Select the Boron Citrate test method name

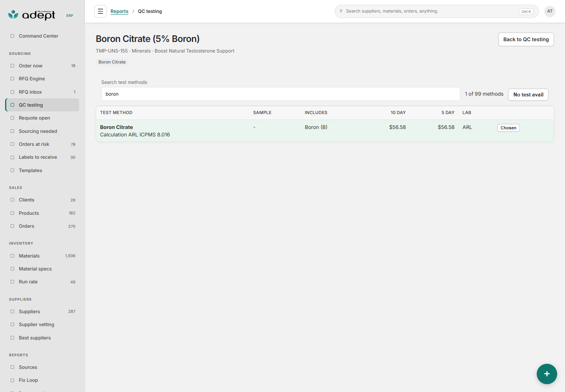(x=117, y=127)
